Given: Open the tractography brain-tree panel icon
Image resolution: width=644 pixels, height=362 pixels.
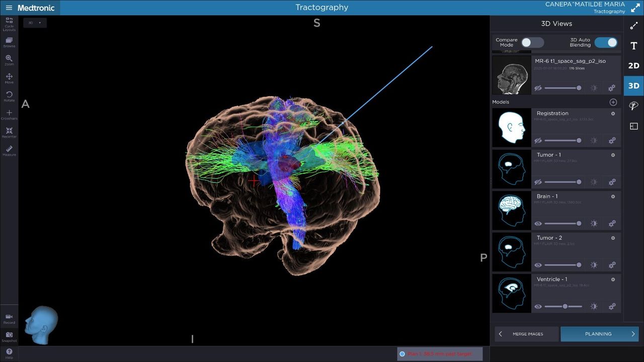Looking at the screenshot, I should click(x=633, y=106).
